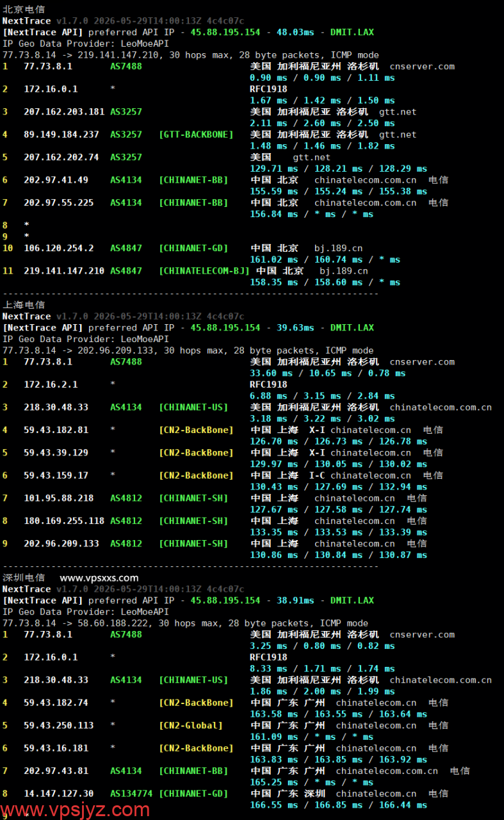Select the 163.58 ms latency value

[x=274, y=714]
